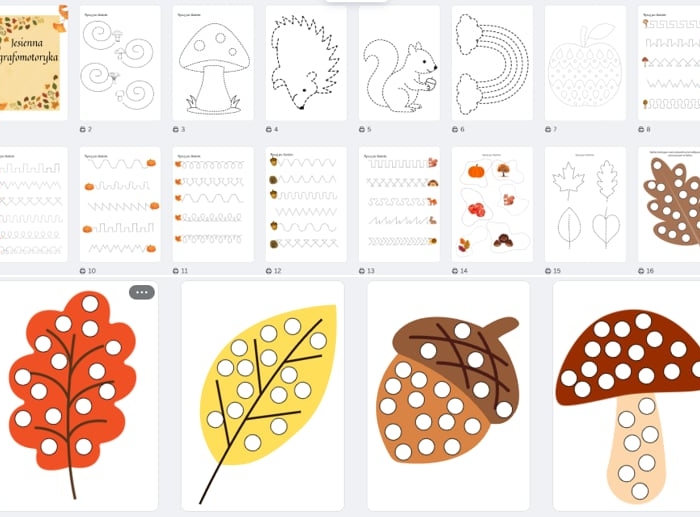
Task: Select the mushroom tracing page thumbnail numbered 3
Action: [x=213, y=63]
